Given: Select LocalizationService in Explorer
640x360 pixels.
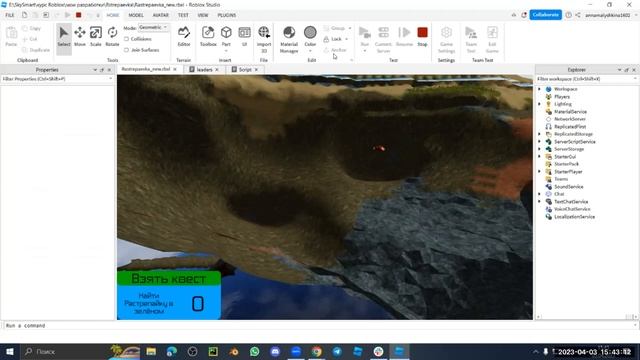Looking at the screenshot, I should click(x=574, y=217).
